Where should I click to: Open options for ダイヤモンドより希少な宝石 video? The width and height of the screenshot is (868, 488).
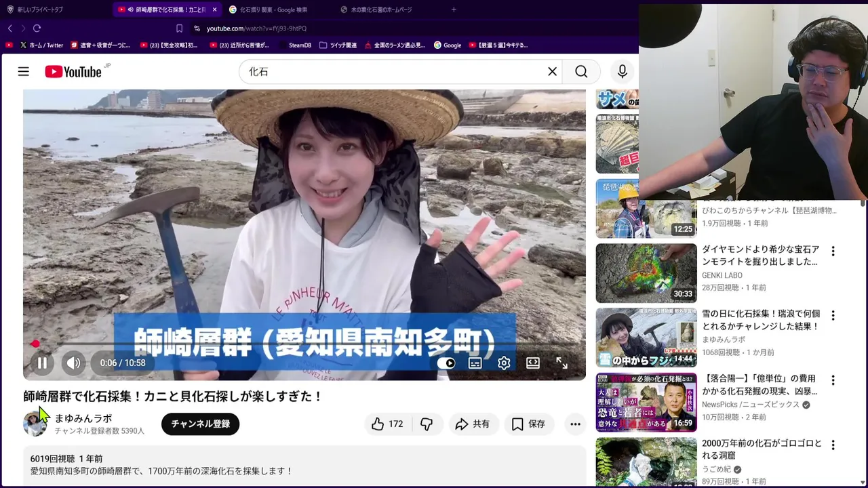(x=833, y=251)
